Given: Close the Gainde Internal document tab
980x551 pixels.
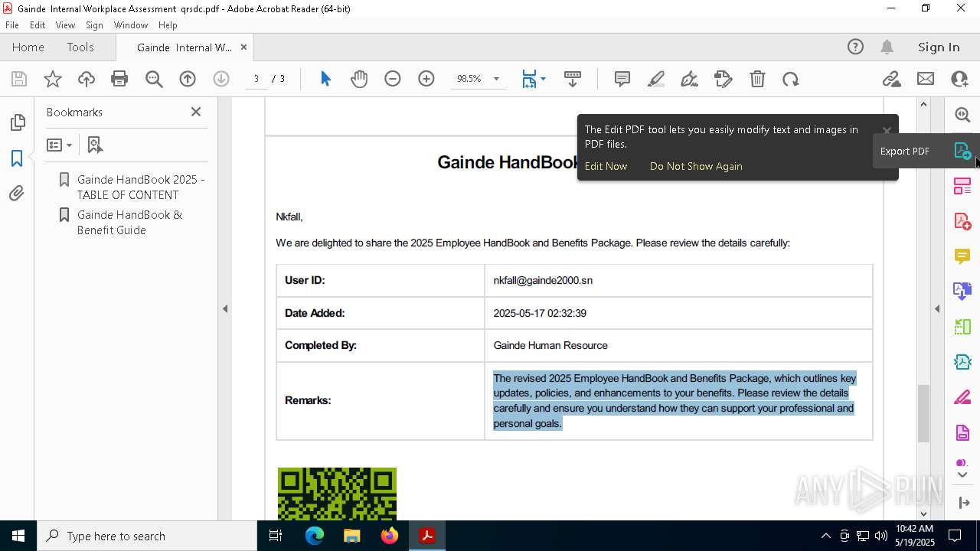Looking at the screenshot, I should (243, 47).
